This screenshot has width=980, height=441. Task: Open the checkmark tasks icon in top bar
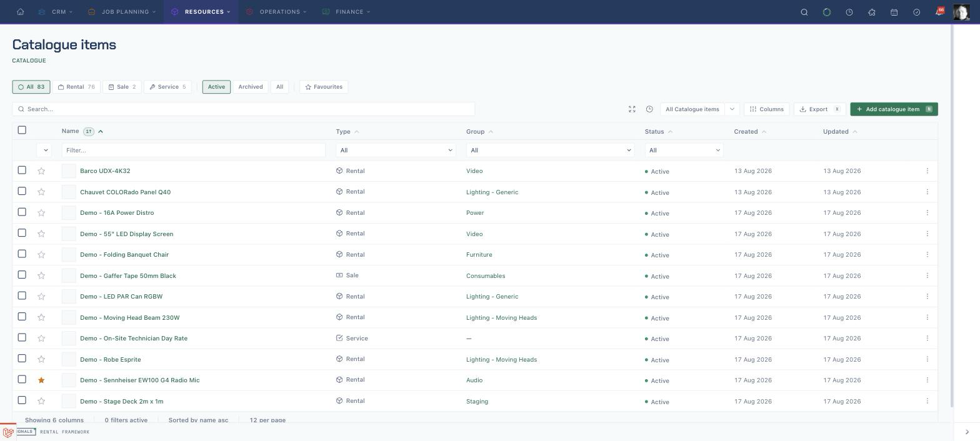click(917, 12)
